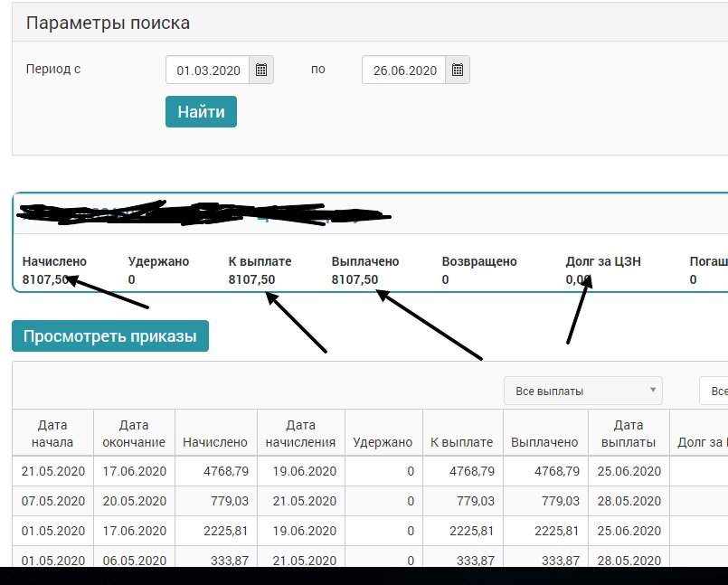Sort by Дата окончание column header
Viewport: 728px width, 585px height.
click(x=134, y=433)
